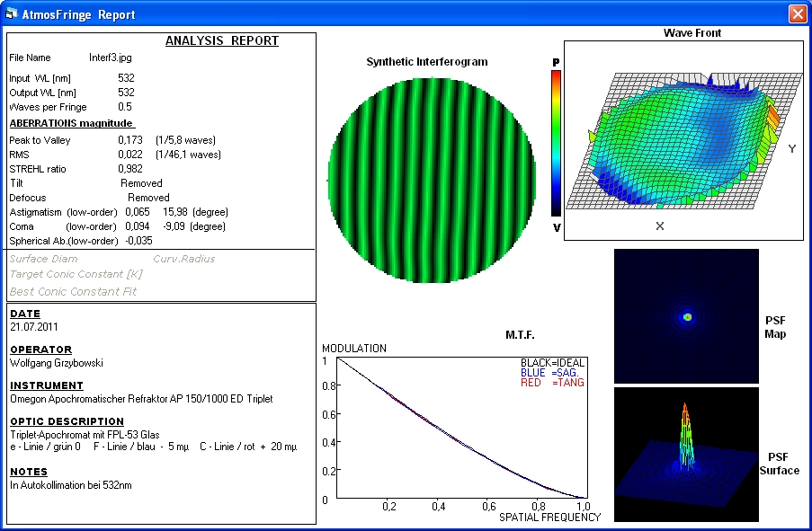
Task: Click the STREHL ratio value 0,982
Action: coord(129,169)
